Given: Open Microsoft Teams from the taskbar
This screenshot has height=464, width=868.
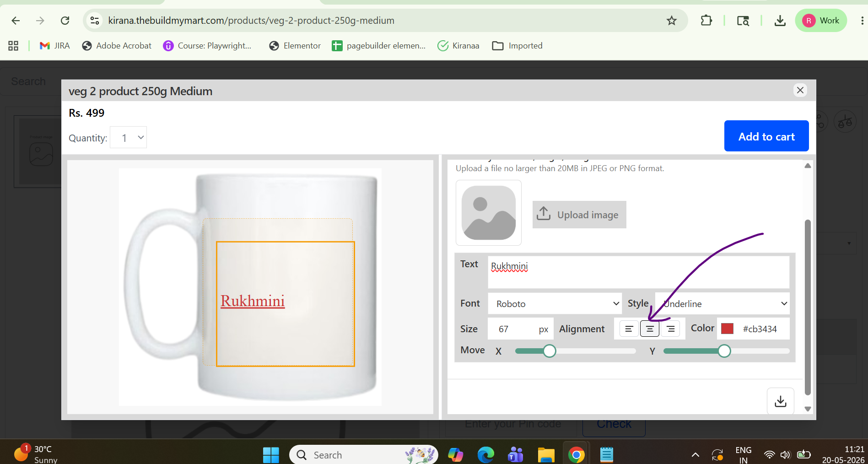Looking at the screenshot, I should click(x=516, y=455).
